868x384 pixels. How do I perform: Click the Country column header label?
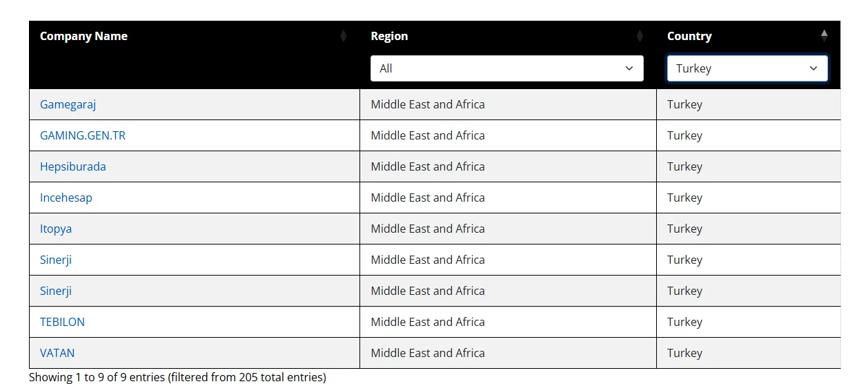click(x=689, y=36)
